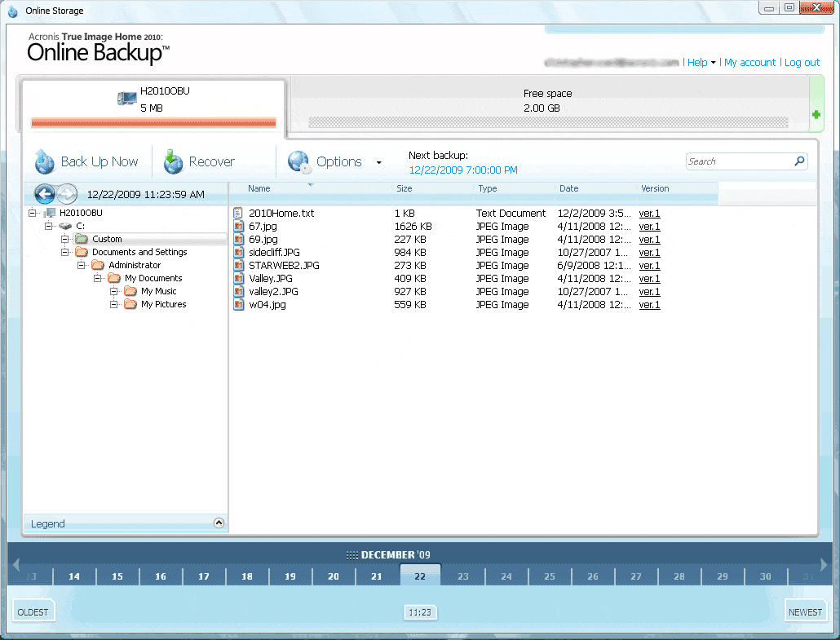Click the green plus add storage icon
840x640 pixels.
tap(816, 115)
